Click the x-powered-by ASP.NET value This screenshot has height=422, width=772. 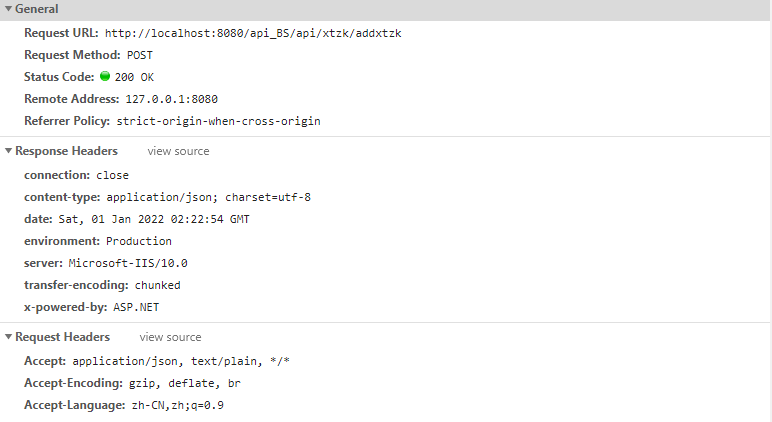point(136,307)
